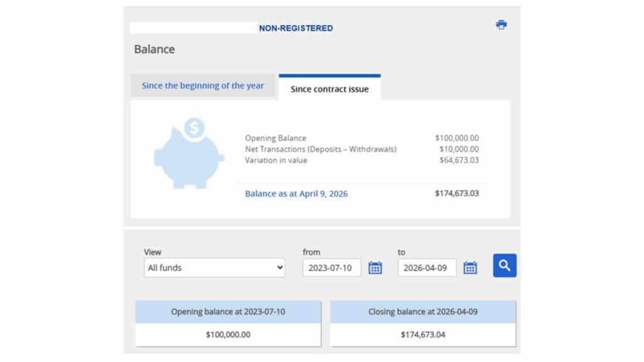Screen dimensions: 644x362
Task: Click the from date field showing 2023-07-10
Action: pos(331,268)
